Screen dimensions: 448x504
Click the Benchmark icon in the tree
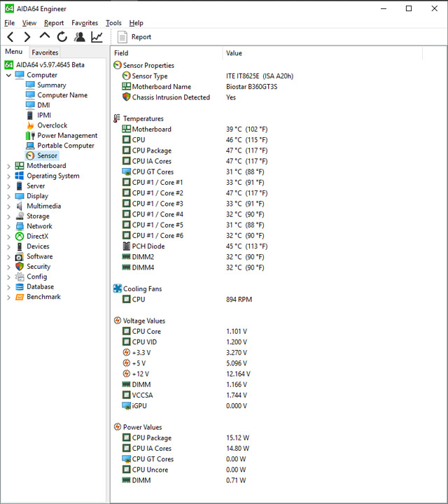[20, 297]
